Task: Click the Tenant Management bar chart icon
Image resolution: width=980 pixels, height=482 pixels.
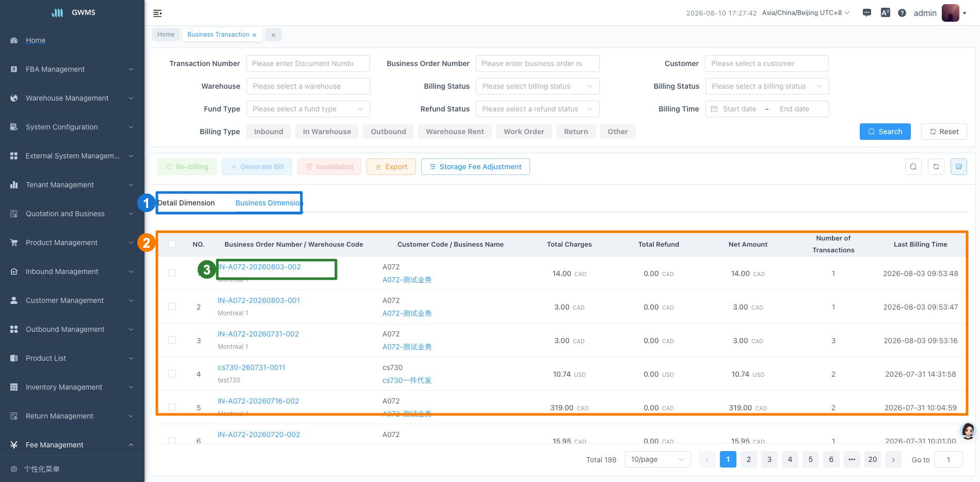Action: tap(14, 185)
